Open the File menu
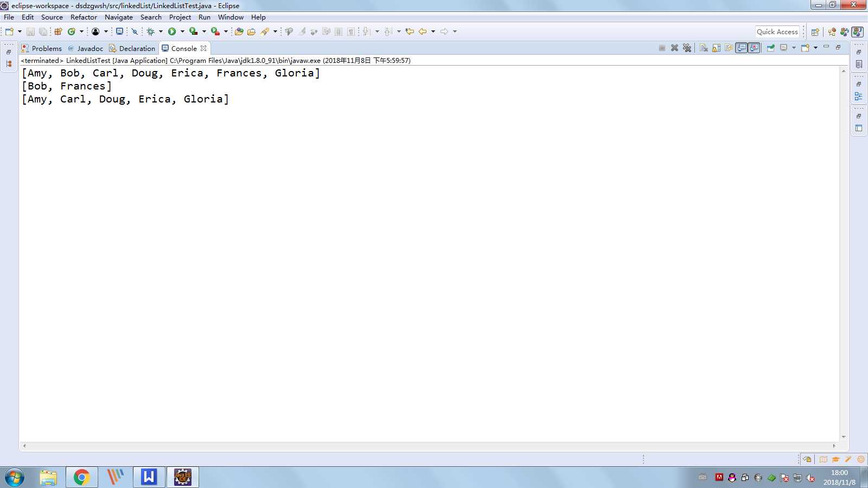The width and height of the screenshot is (868, 488). point(9,17)
